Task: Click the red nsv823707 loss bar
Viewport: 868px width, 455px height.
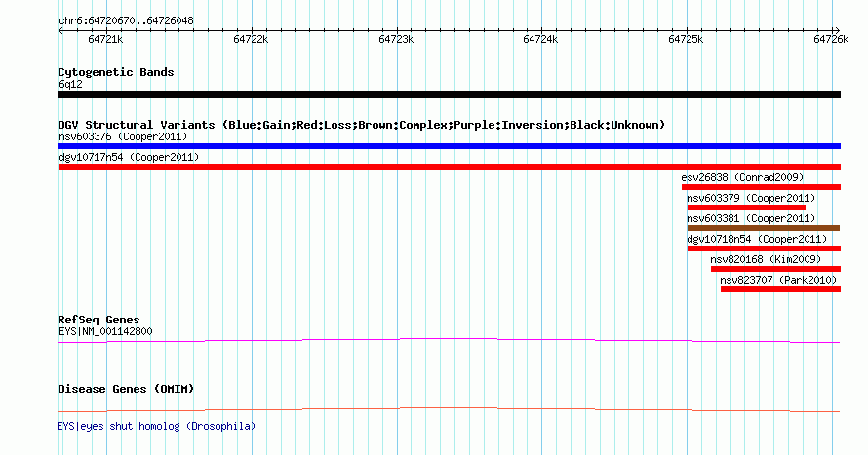Action: point(780,289)
